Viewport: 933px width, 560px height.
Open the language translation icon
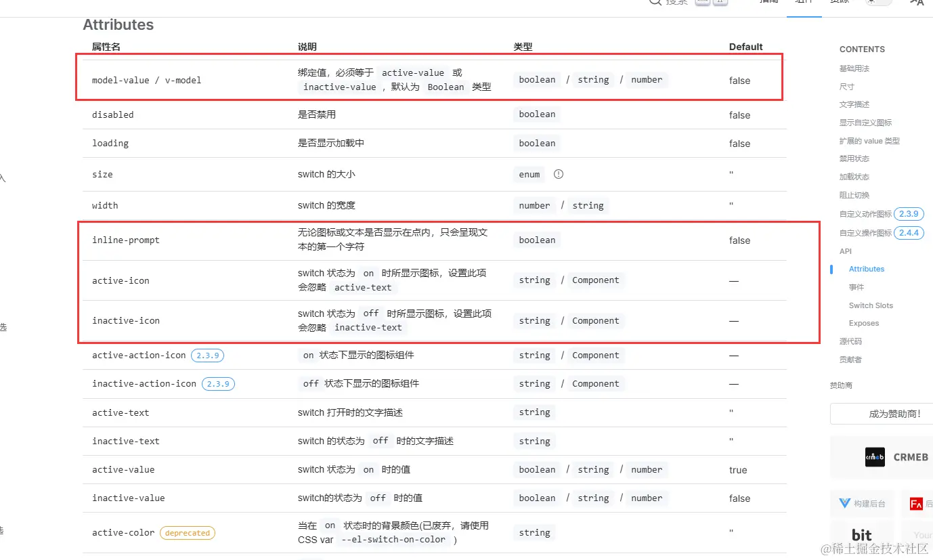(917, 3)
